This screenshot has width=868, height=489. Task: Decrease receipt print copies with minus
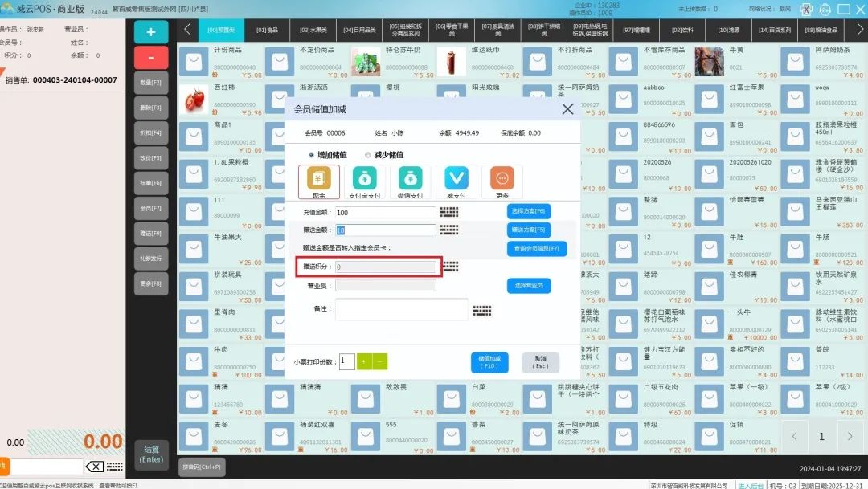[380, 361]
